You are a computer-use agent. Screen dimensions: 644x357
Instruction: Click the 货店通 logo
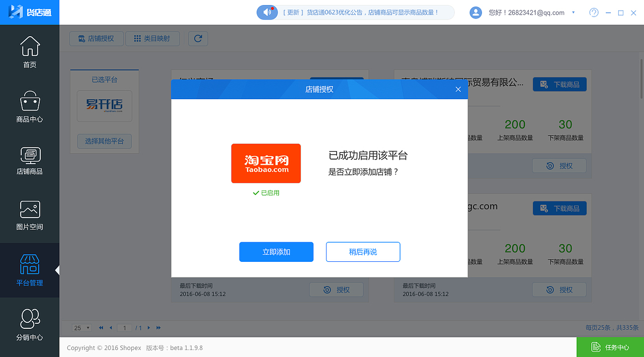[x=30, y=12]
